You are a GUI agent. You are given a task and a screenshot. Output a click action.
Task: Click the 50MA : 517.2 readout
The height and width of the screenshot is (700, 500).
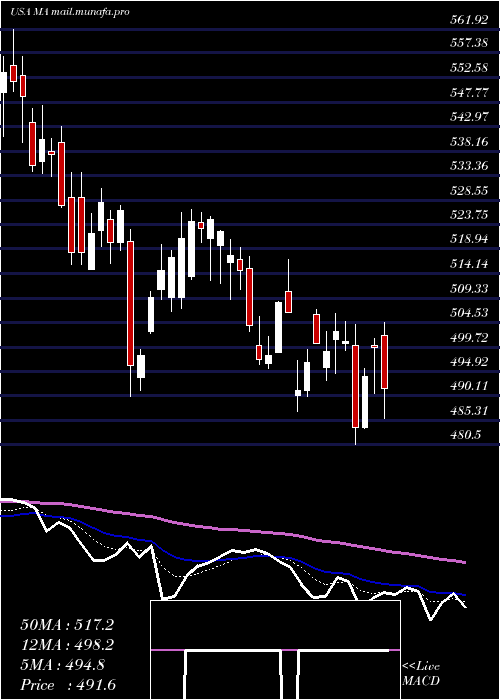click(x=67, y=625)
